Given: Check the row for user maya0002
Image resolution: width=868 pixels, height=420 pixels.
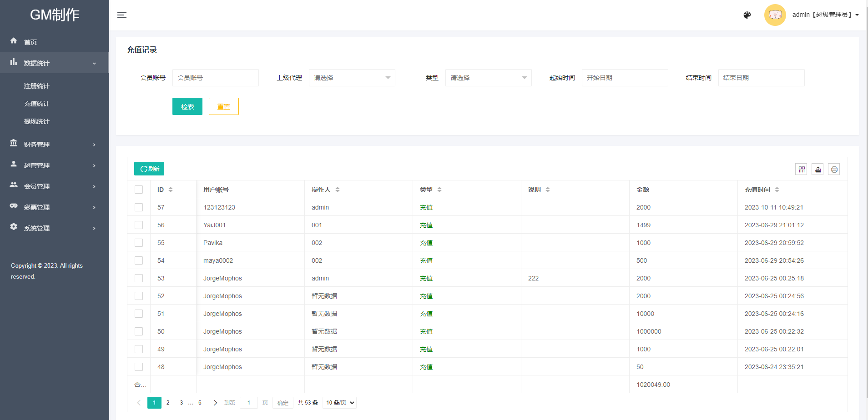Looking at the screenshot, I should click(139, 260).
